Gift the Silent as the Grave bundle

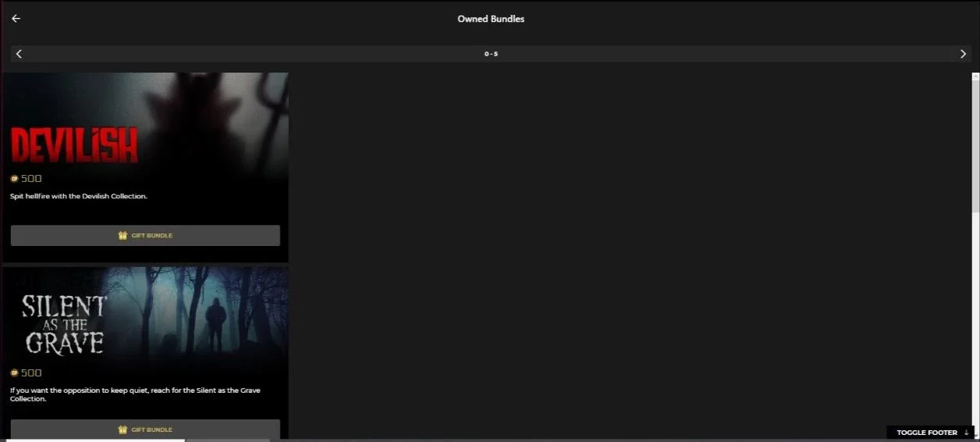click(x=145, y=430)
